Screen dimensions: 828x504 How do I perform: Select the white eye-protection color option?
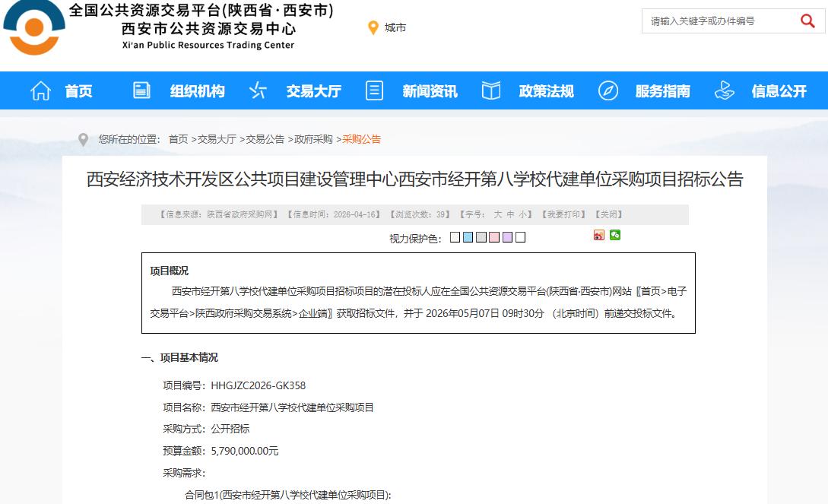click(519, 236)
